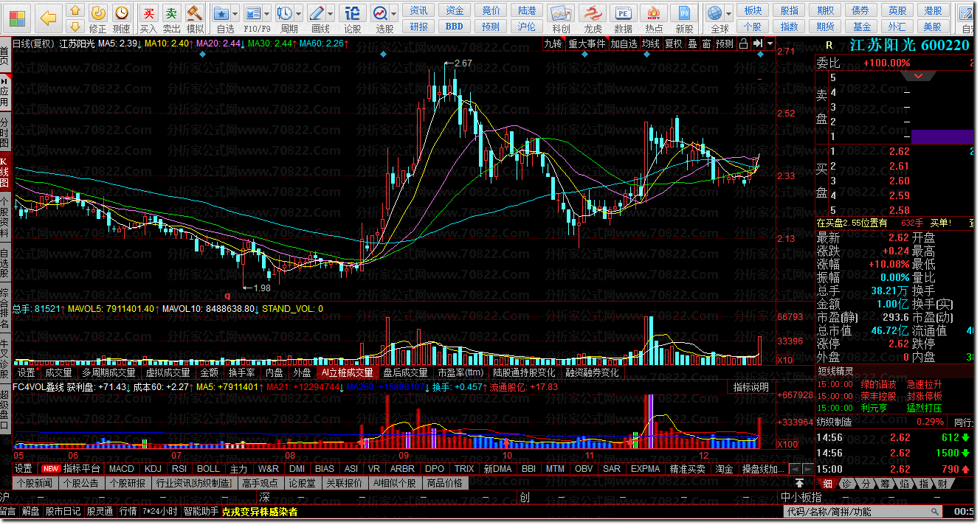Open the colorful home grid icon
980x525 pixels.
[x=16, y=17]
